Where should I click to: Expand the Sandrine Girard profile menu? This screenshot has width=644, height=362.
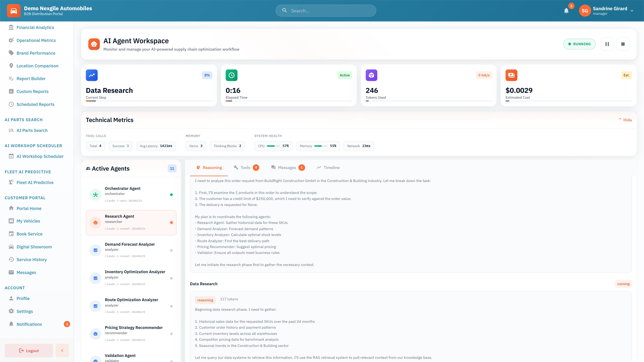632,11
